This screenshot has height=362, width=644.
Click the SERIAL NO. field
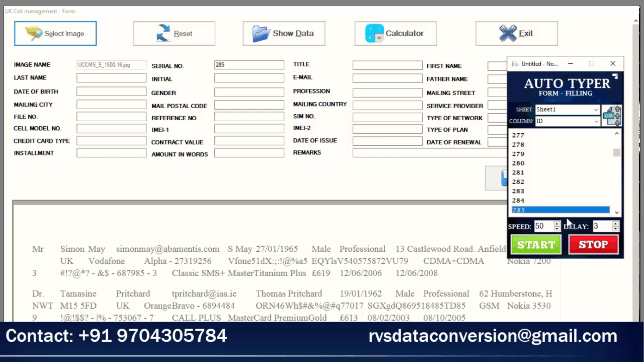pos(249,65)
